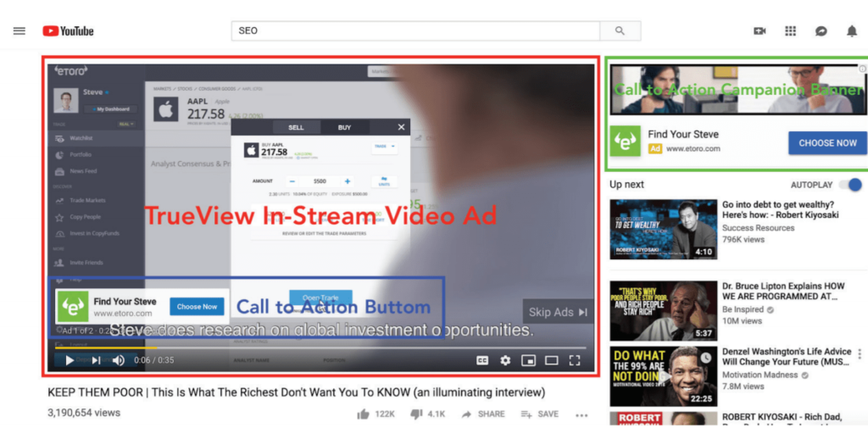Open the create video camera icon
868x444 pixels.
(759, 31)
